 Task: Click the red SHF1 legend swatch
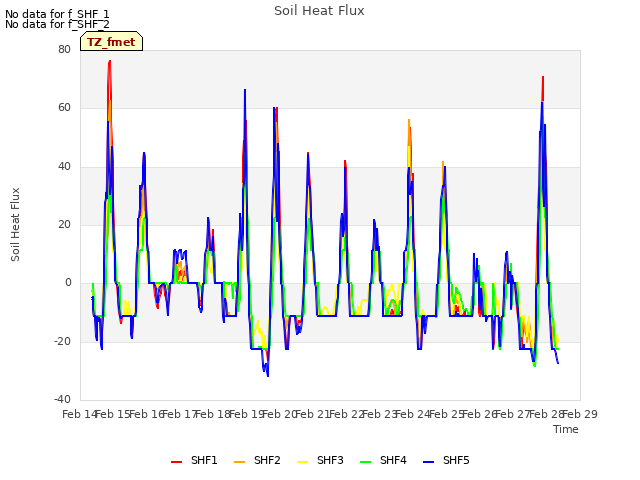(x=176, y=462)
